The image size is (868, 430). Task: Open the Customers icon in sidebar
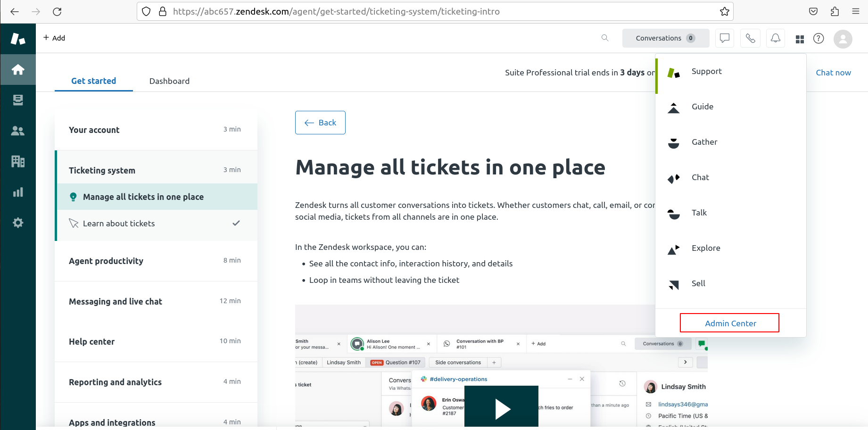click(x=18, y=131)
